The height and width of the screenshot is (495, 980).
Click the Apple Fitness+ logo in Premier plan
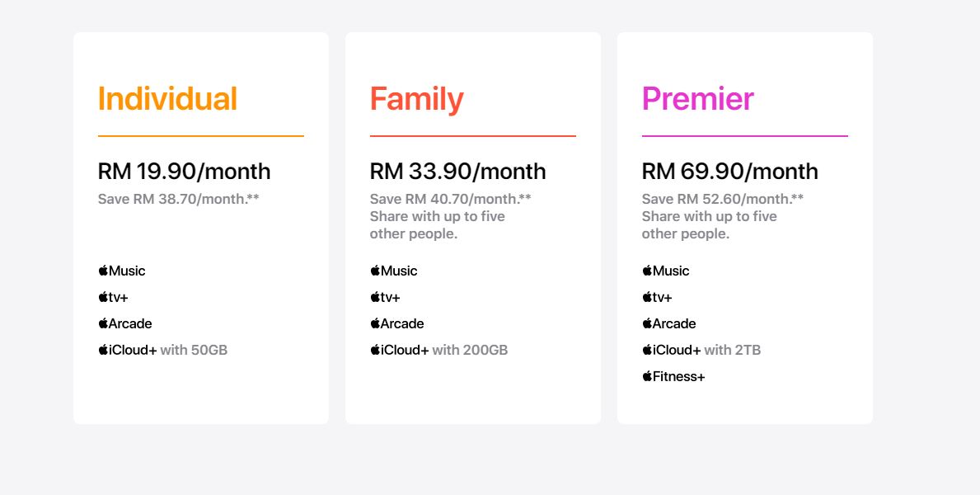[x=673, y=376]
